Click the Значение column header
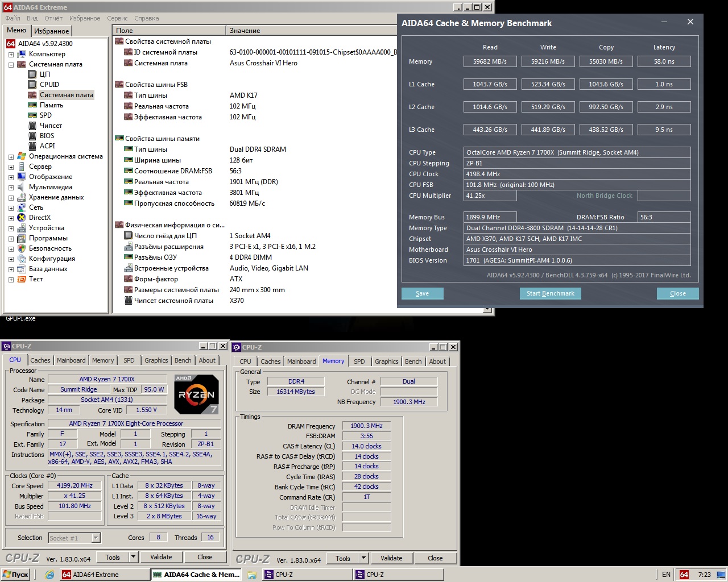Screen dimensions: 728x582 [312, 31]
